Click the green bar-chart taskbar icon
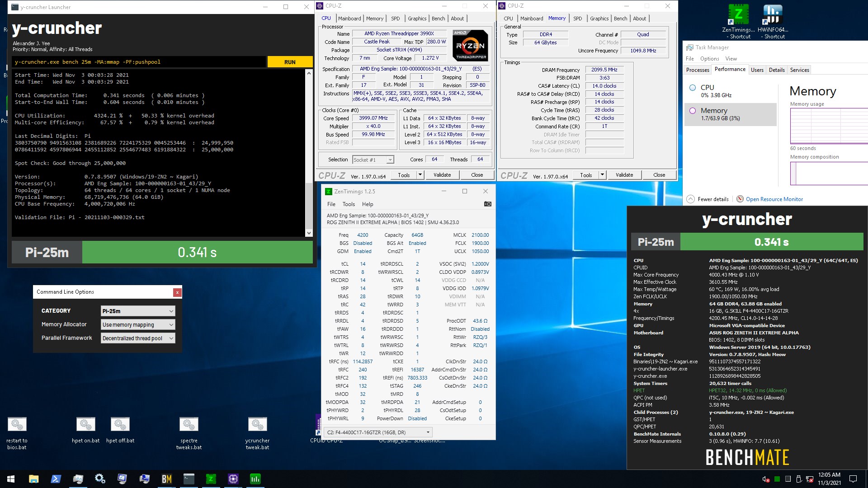The height and width of the screenshot is (488, 868). coord(255,479)
